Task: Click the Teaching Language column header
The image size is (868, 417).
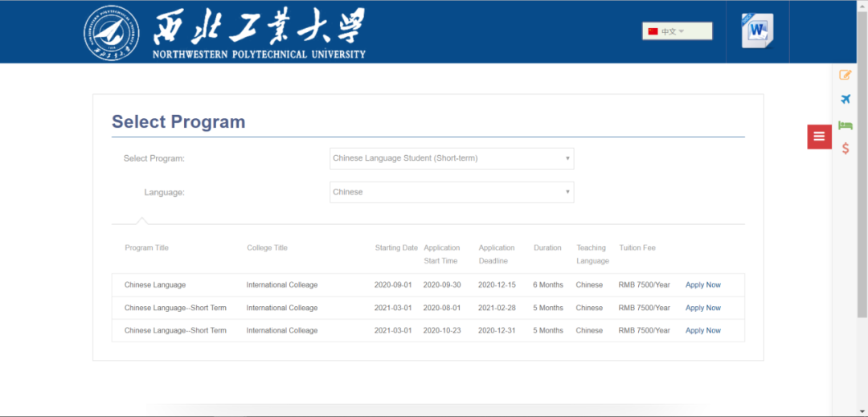Action: (x=593, y=254)
